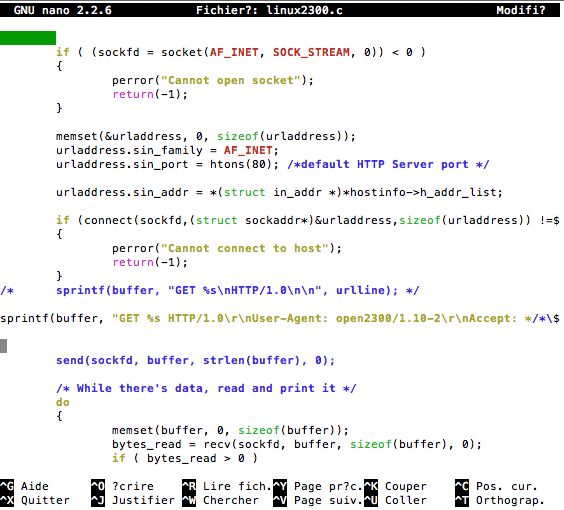Choose the ^W Chercher shortcut
Image resolution: width=564 pixels, height=510 pixels.
point(220,500)
